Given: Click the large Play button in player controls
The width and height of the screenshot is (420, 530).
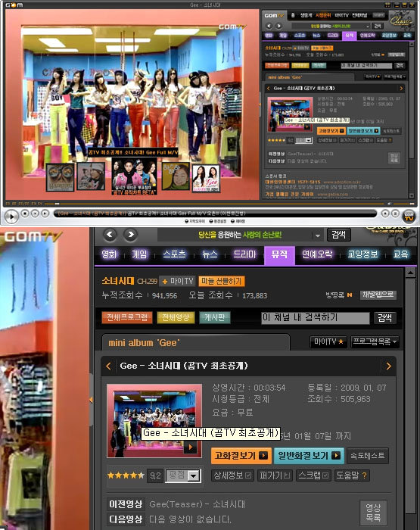Looking at the screenshot, I should (11, 216).
